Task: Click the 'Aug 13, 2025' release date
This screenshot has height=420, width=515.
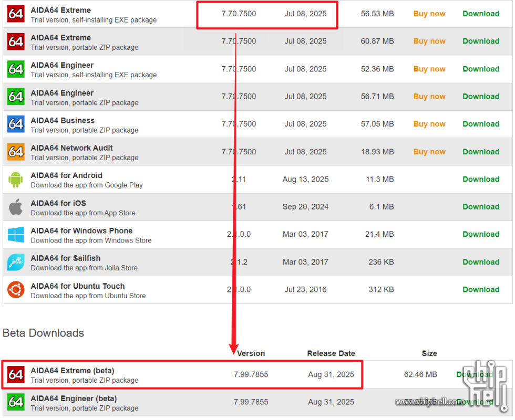Action: pos(305,180)
